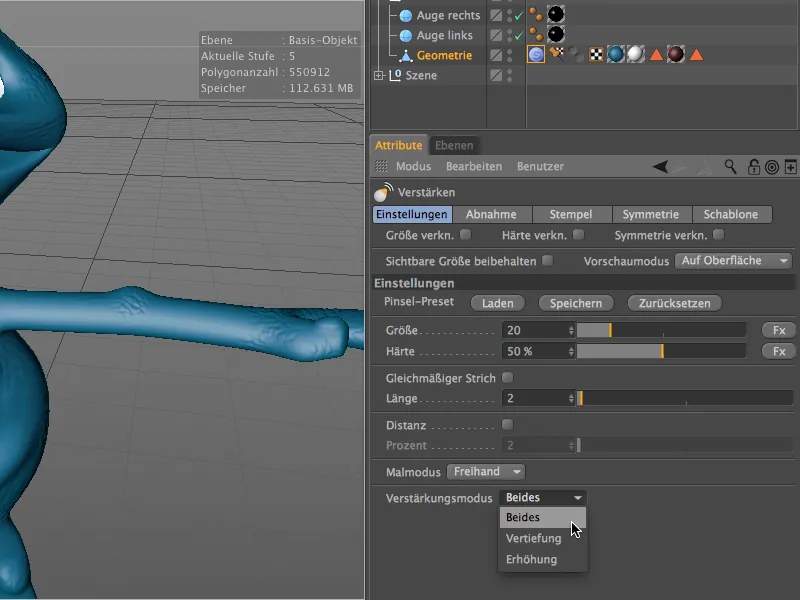Switch to the Schablone tab
Screen dimensions: 800x600
pyautogui.click(x=731, y=214)
